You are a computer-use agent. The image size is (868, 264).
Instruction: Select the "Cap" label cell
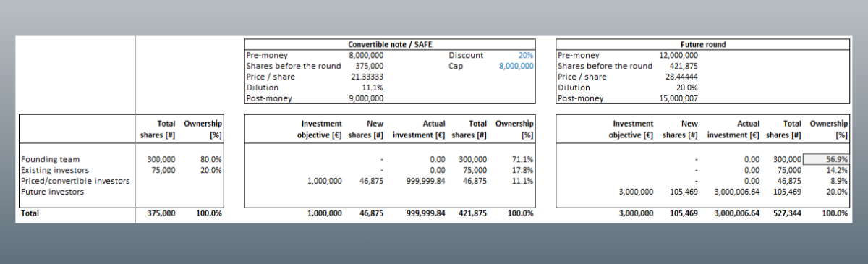coord(455,66)
